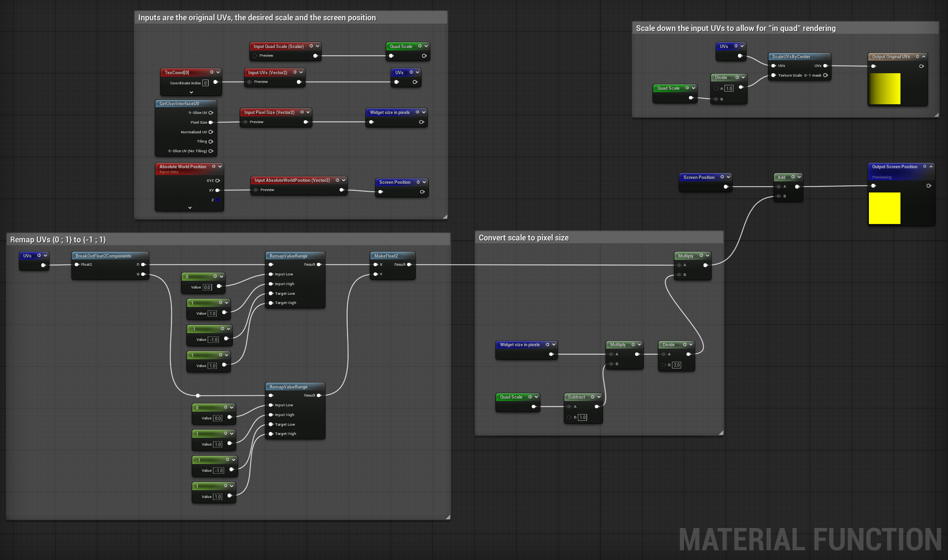The height and width of the screenshot is (560, 948).
Task: Collapse the Input Pixel Size (Vector2) node chevron
Action: [308, 112]
